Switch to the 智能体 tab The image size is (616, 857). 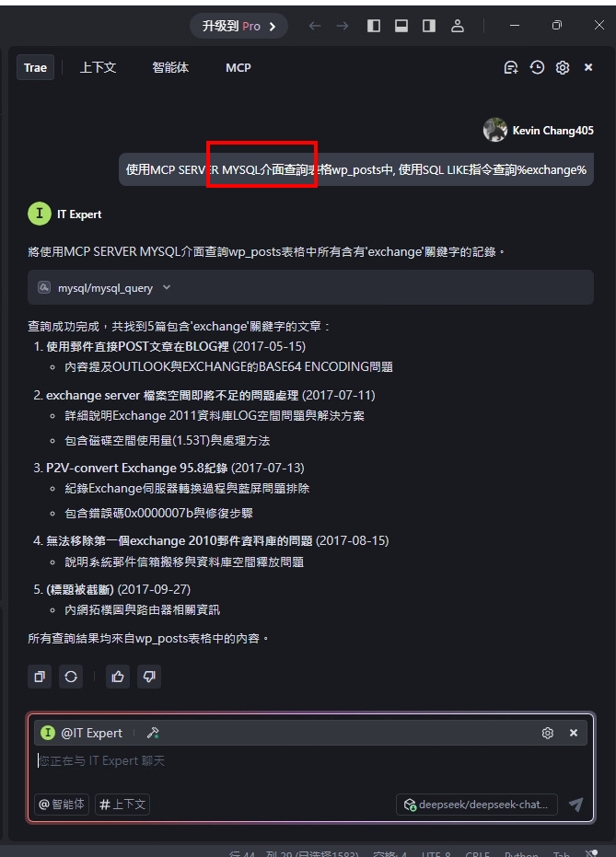point(170,68)
